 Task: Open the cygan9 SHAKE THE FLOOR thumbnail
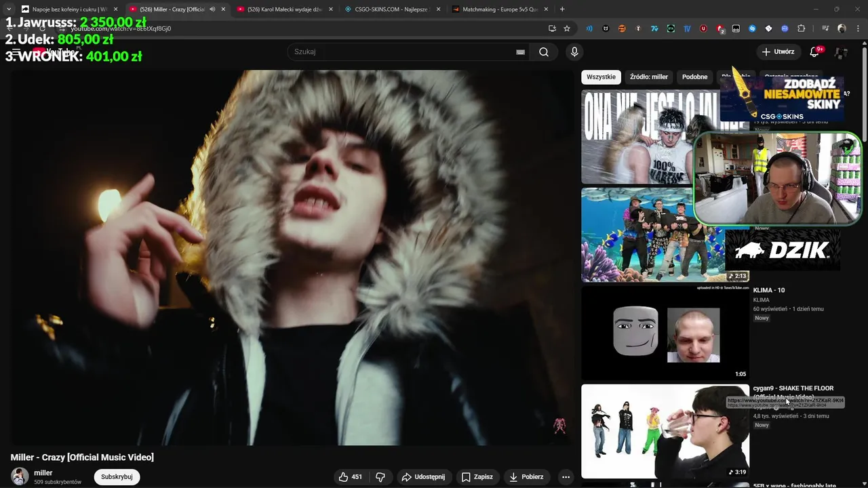tap(665, 432)
